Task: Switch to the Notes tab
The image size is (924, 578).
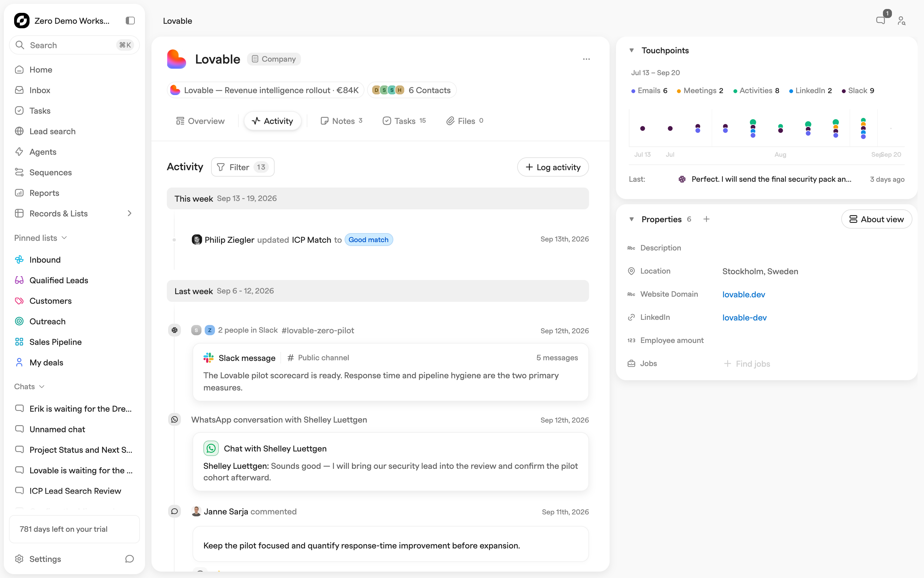Action: (341, 121)
